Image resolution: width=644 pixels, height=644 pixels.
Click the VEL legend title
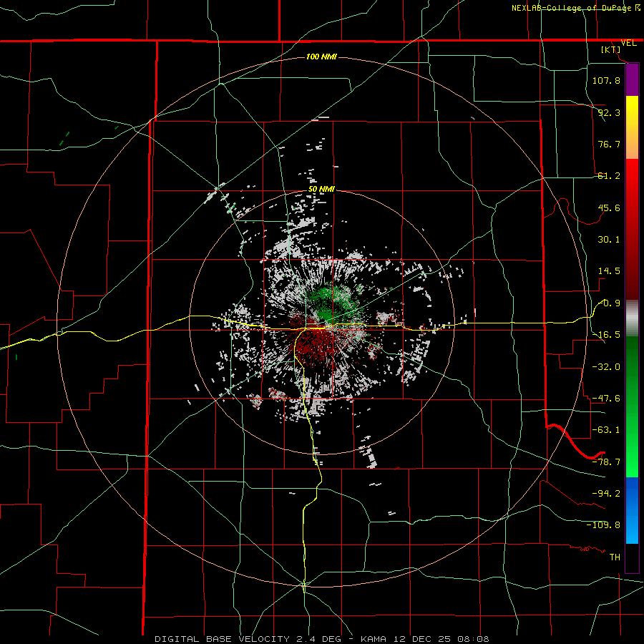click(x=628, y=43)
